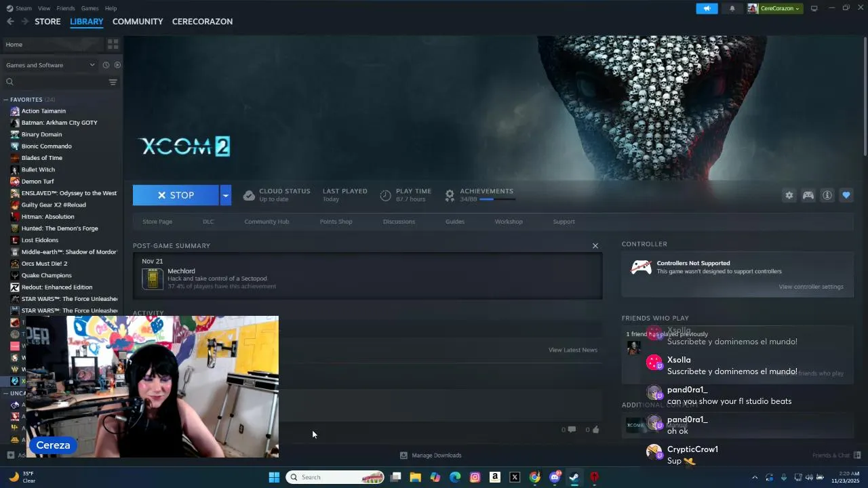
Task: Open the announcements megaphone button
Action: click(707, 8)
